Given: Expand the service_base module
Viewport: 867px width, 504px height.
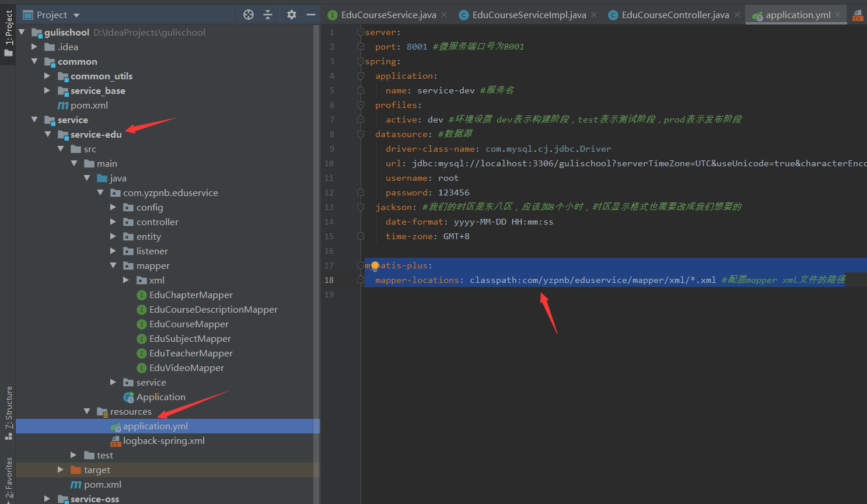Looking at the screenshot, I should coord(47,90).
